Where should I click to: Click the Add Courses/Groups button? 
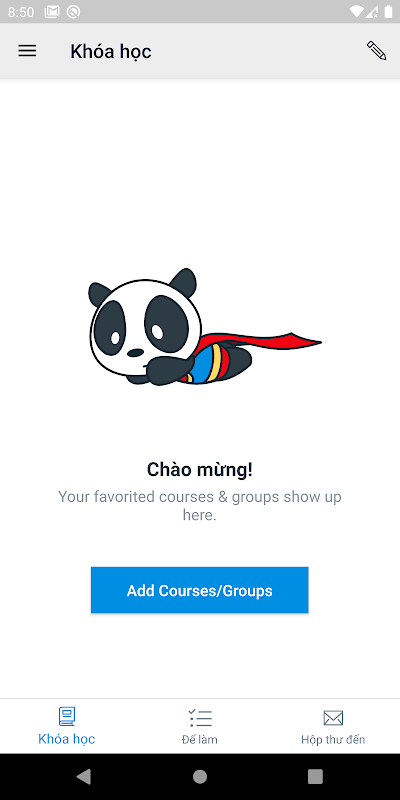(199, 590)
